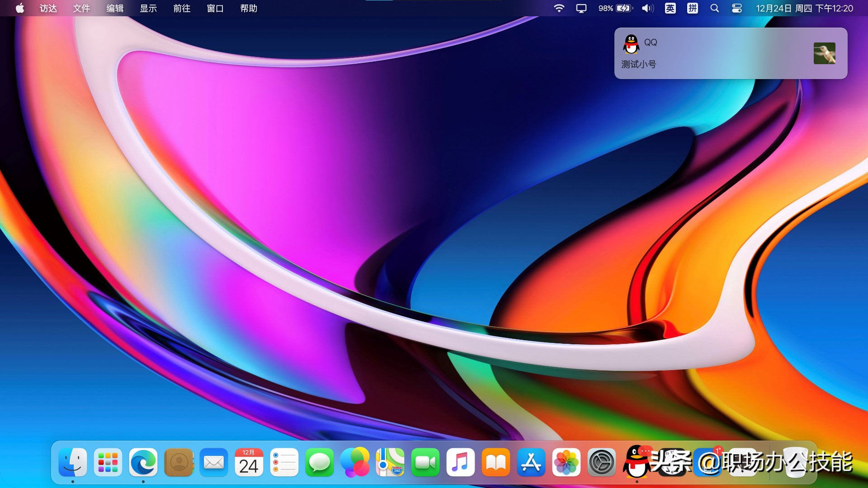Screen dimensions: 868x488
Task: Start FaceTime from the dock
Action: point(425,462)
